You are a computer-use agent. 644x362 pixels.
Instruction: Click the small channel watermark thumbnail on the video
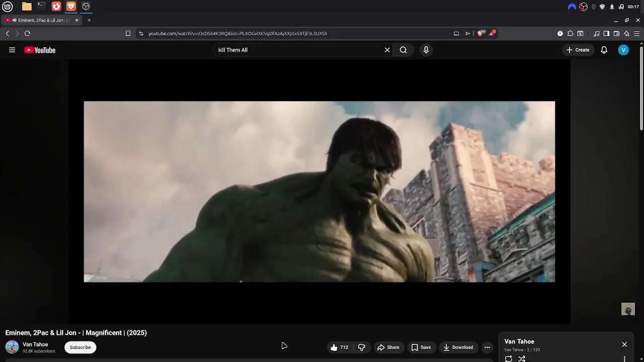628,309
